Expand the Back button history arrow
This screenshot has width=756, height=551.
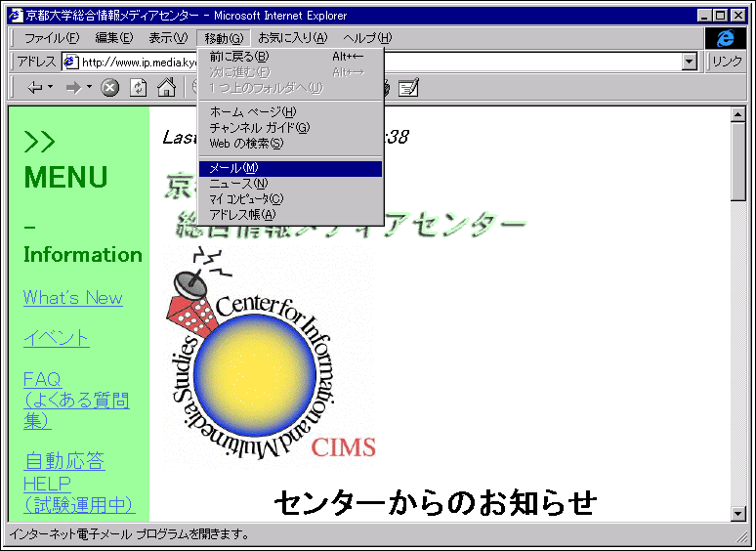(x=50, y=88)
